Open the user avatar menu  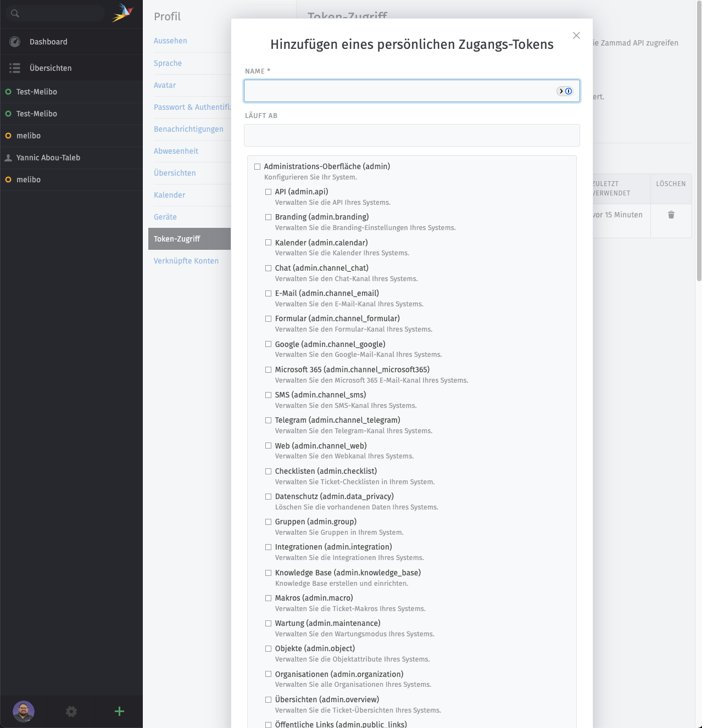click(x=24, y=712)
